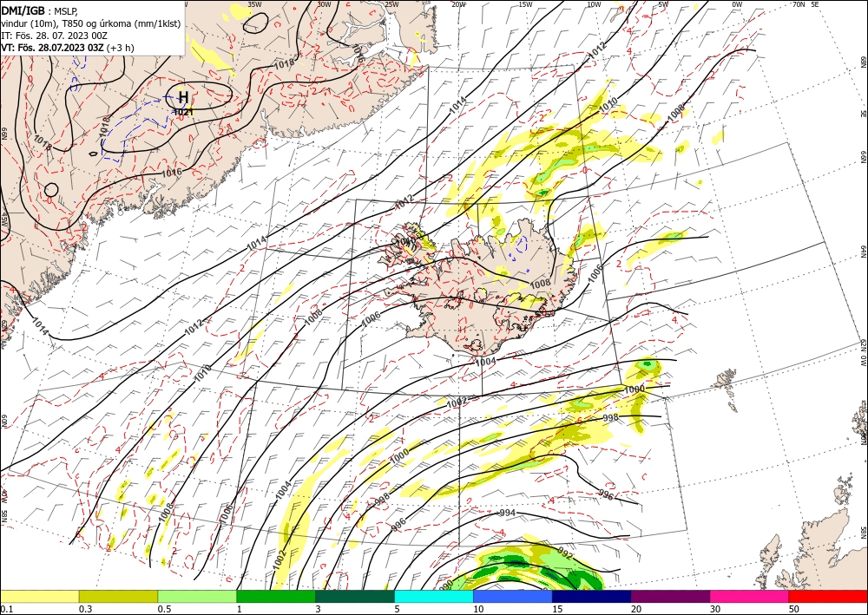Click the 990 isobar label

pyautogui.click(x=447, y=586)
